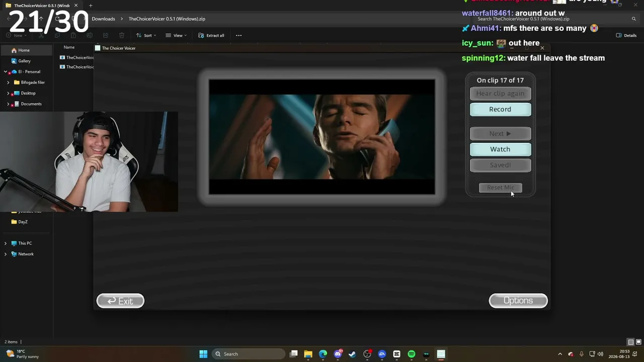Screen dimensions: 644x362
Task: Click the "2 items" status bar text
Action: click(11, 342)
